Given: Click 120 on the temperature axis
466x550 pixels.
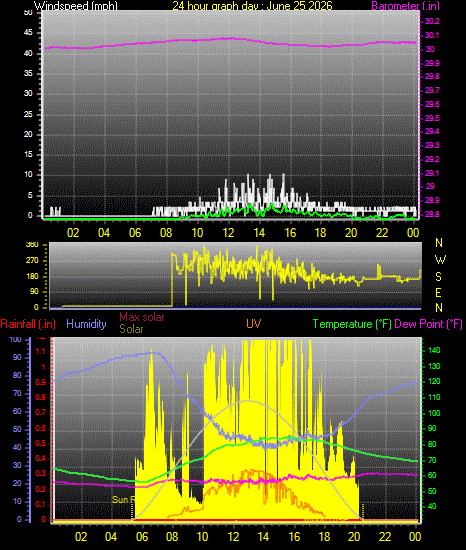Looking at the screenshot, I should tap(434, 382).
